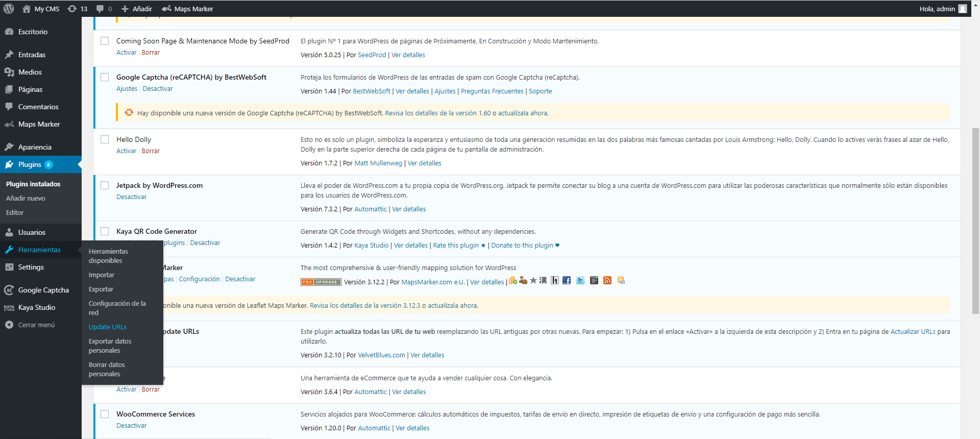Click the Añadir plus icon

pyautogui.click(x=125, y=9)
